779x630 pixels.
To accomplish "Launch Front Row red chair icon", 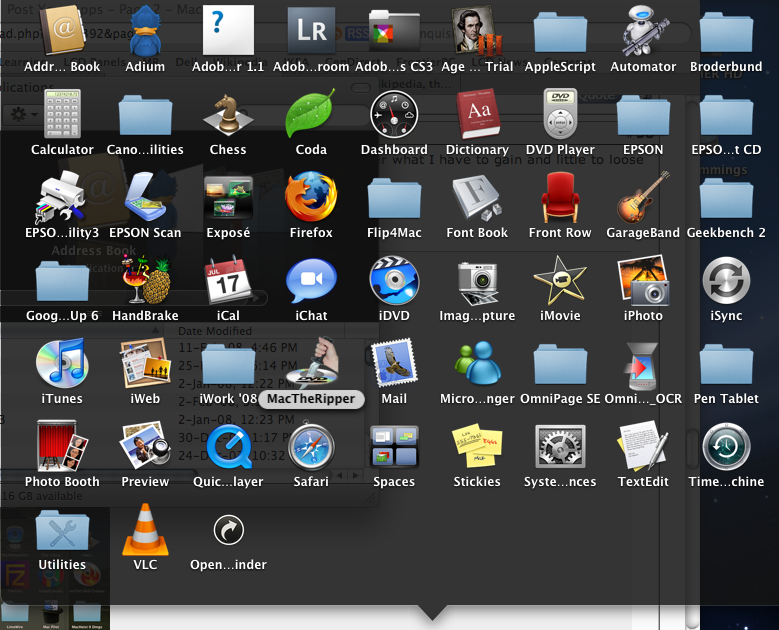I will click(560, 197).
